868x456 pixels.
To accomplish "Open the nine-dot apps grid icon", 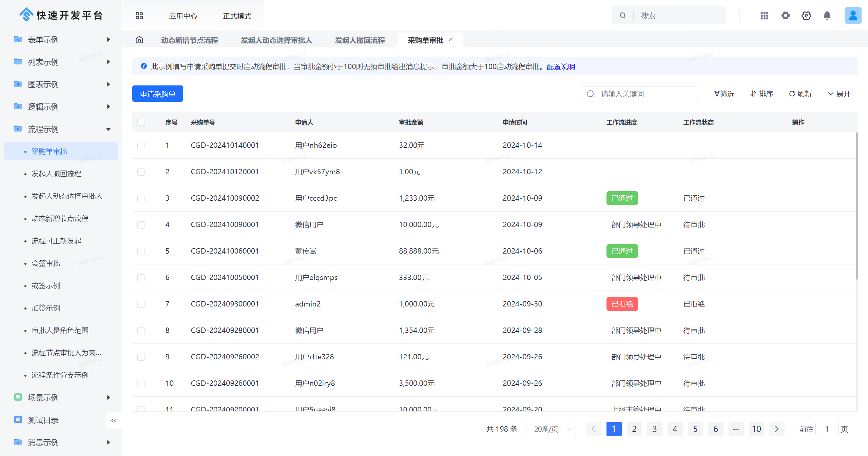I will (x=764, y=16).
